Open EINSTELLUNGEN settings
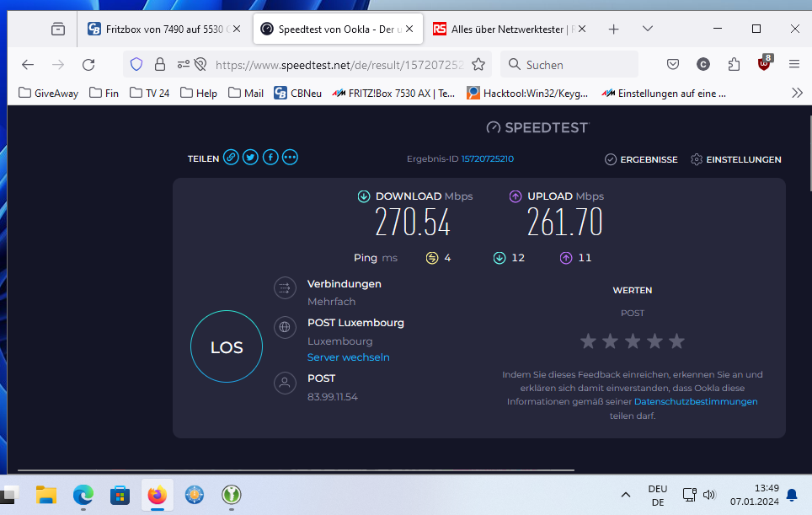Image resolution: width=812 pixels, height=515 pixels. [736, 159]
